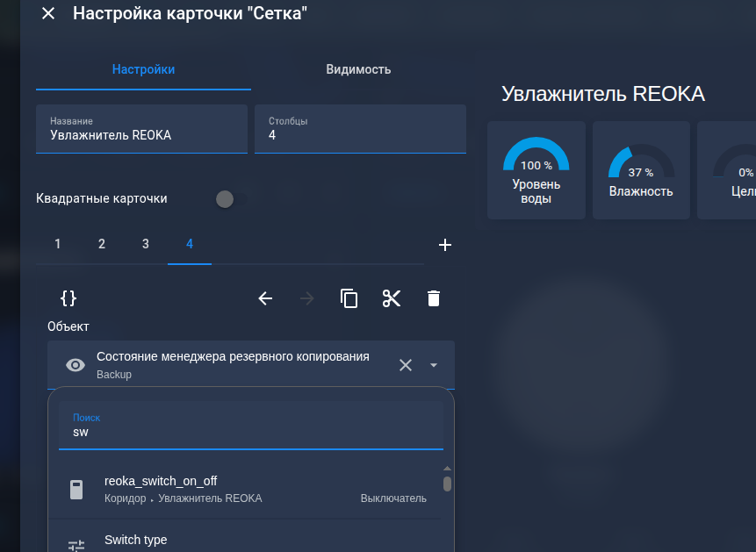Delete the card with trash icon
This screenshot has height=552, width=756.
pos(434,298)
